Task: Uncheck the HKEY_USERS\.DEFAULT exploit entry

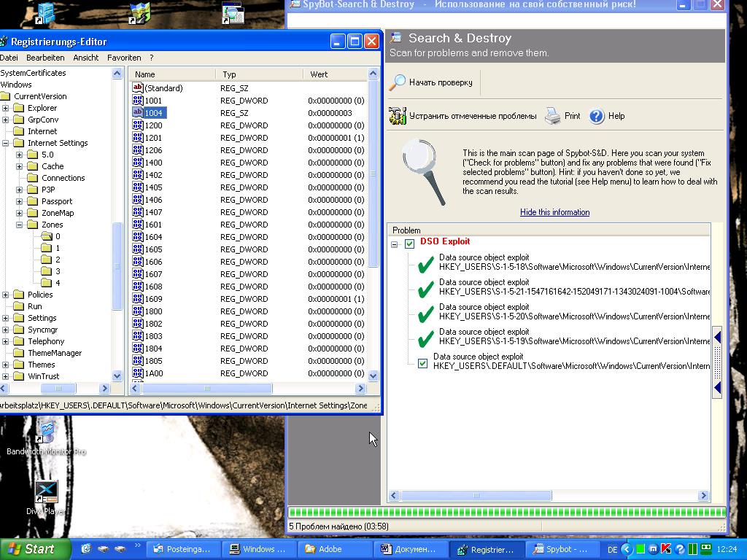Action: (422, 364)
